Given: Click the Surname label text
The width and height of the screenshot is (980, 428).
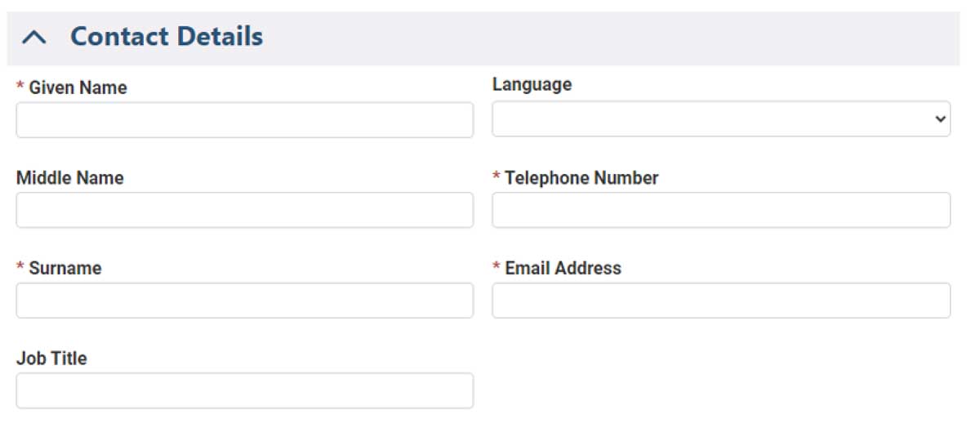Looking at the screenshot, I should click(x=65, y=269).
